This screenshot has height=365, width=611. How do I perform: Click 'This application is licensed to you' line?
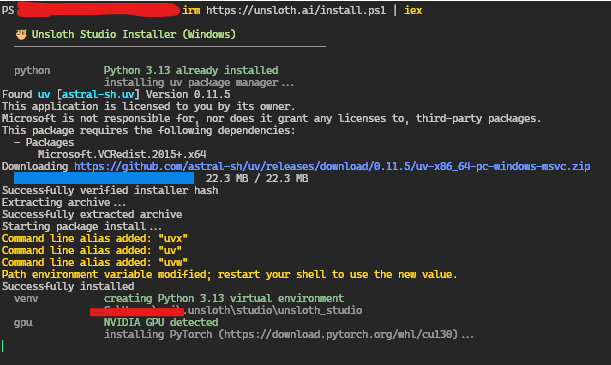click(x=148, y=107)
